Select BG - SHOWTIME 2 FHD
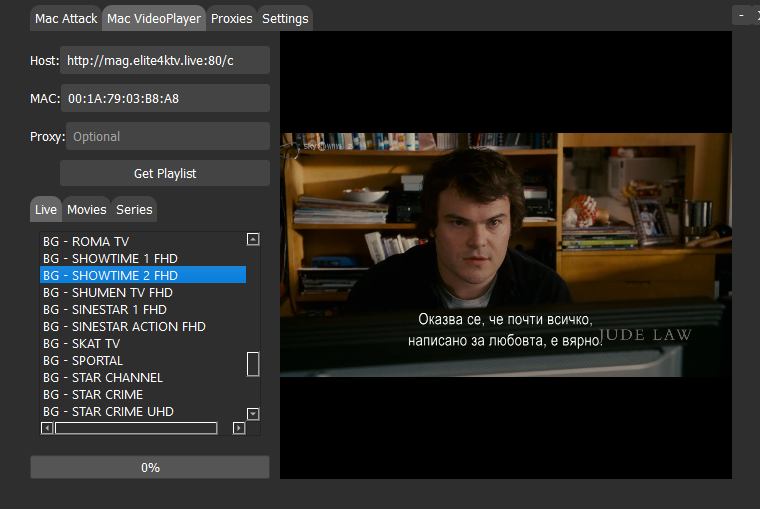This screenshot has width=760, height=509. [x=143, y=275]
